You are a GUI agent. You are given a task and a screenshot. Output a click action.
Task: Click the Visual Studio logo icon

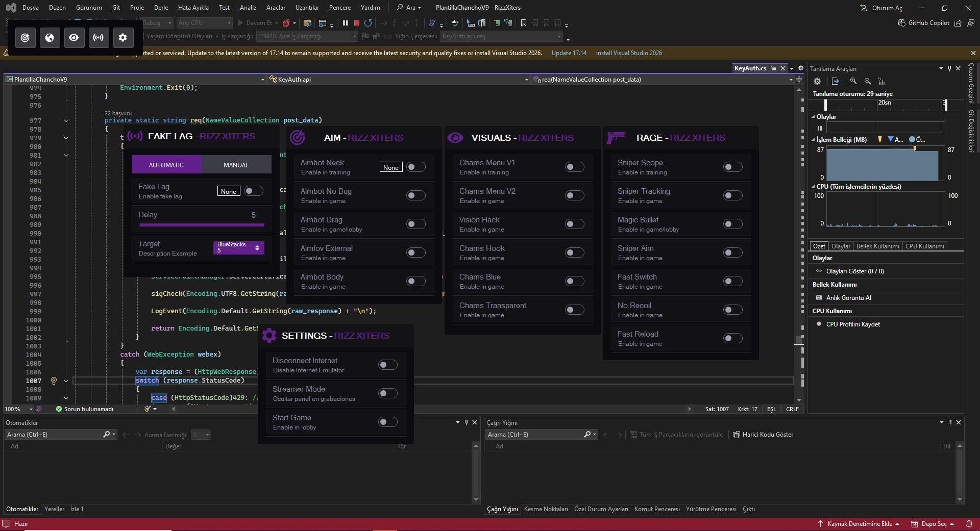pyautogui.click(x=11, y=8)
